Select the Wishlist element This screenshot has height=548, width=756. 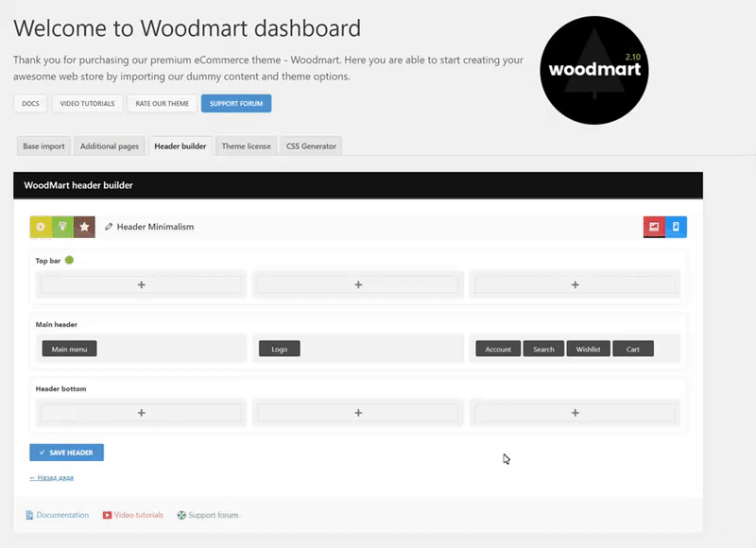pyautogui.click(x=588, y=349)
